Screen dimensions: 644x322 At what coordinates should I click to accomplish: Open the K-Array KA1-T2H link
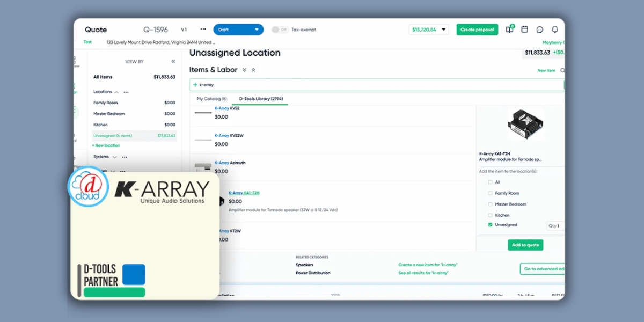coord(244,193)
